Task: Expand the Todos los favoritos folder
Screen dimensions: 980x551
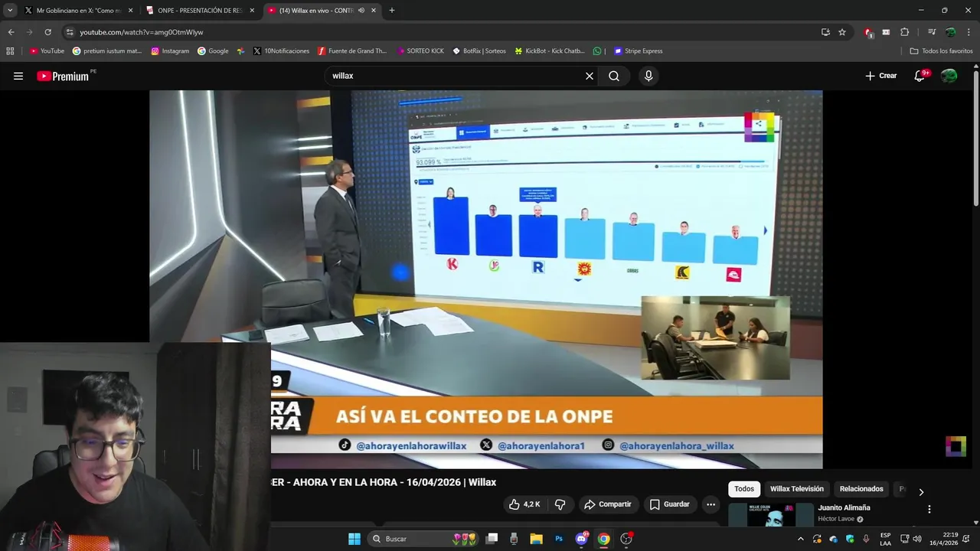Action: click(941, 51)
